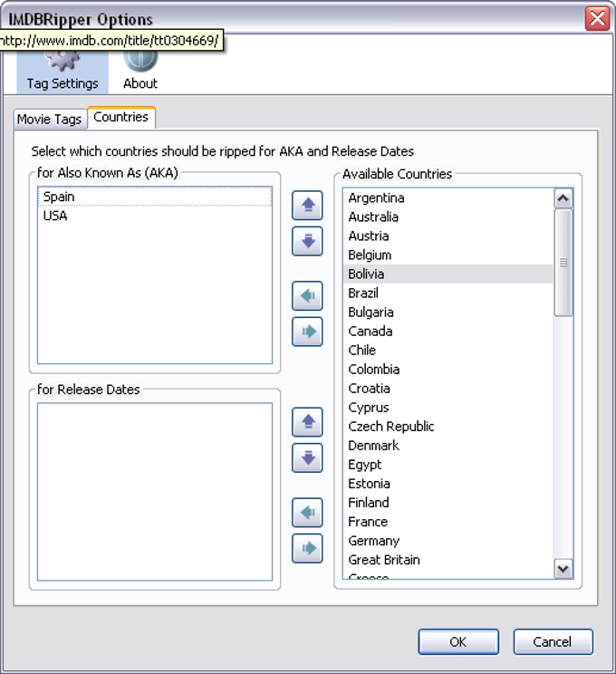Add country to AKA list with left arrow
616x674 pixels.
pyautogui.click(x=308, y=296)
